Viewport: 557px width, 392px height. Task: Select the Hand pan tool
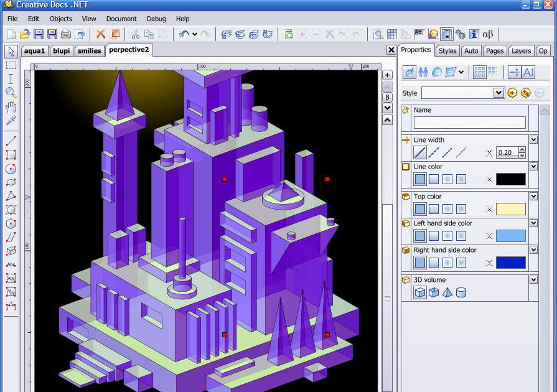tap(10, 106)
